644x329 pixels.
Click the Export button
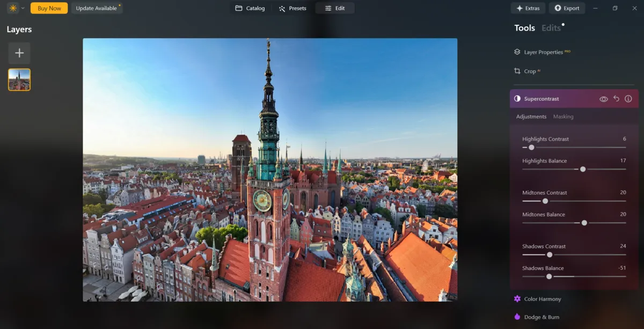pyautogui.click(x=567, y=8)
